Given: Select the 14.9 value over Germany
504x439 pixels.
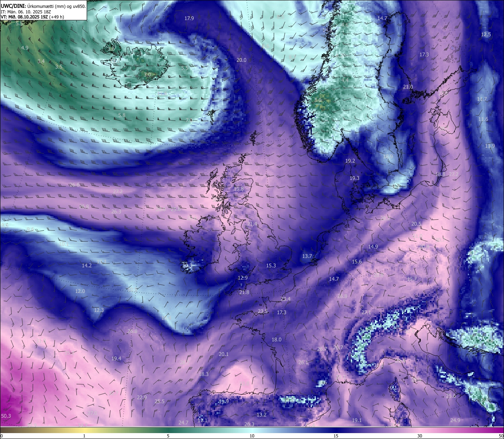Looking at the screenshot, I should point(373,246).
